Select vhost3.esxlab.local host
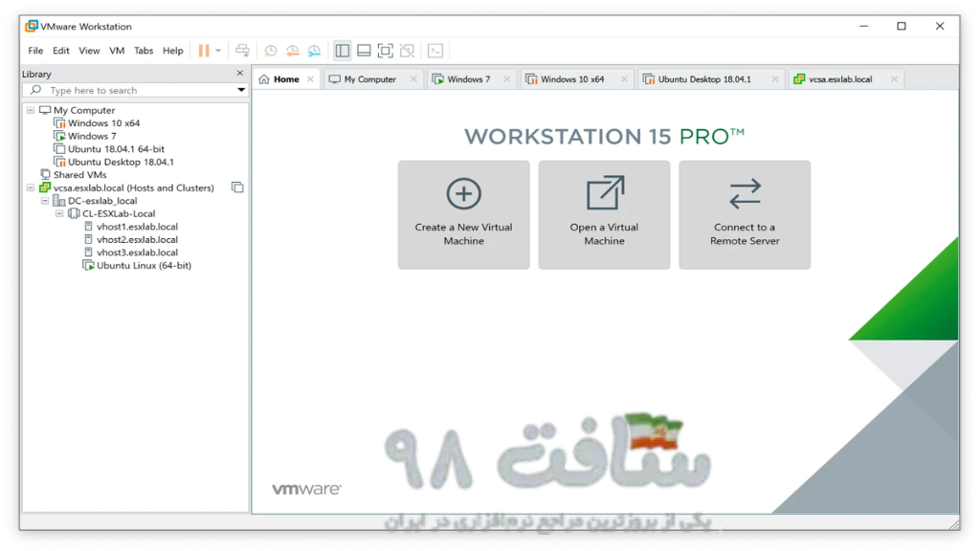This screenshot has height=551, width=980. pyautogui.click(x=137, y=253)
